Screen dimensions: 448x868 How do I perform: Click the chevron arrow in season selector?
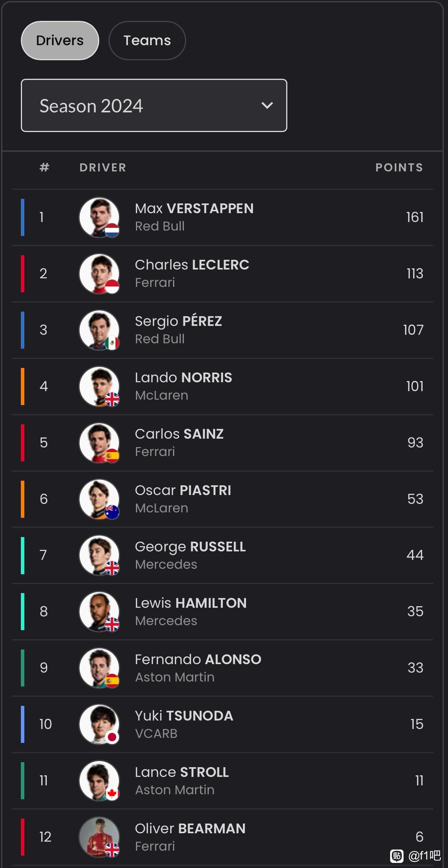click(x=267, y=105)
